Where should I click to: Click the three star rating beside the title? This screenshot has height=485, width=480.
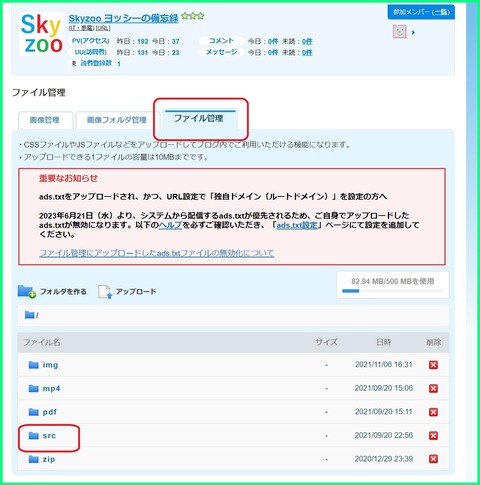193,16
